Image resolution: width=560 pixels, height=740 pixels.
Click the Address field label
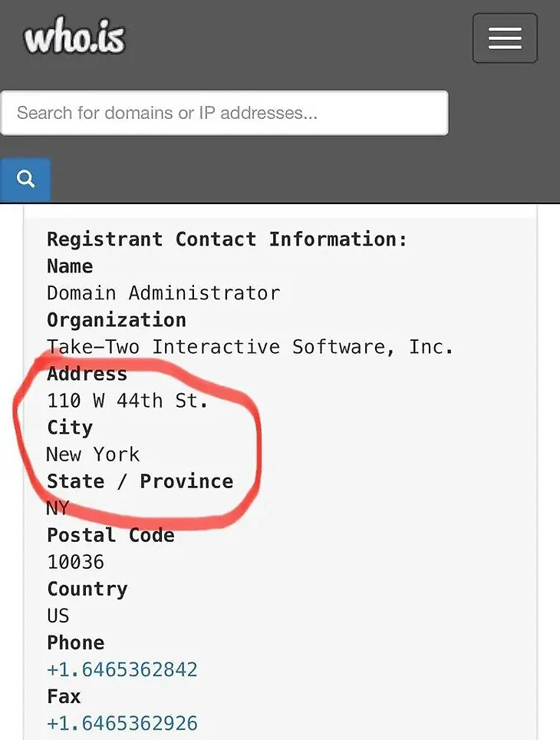(x=87, y=374)
